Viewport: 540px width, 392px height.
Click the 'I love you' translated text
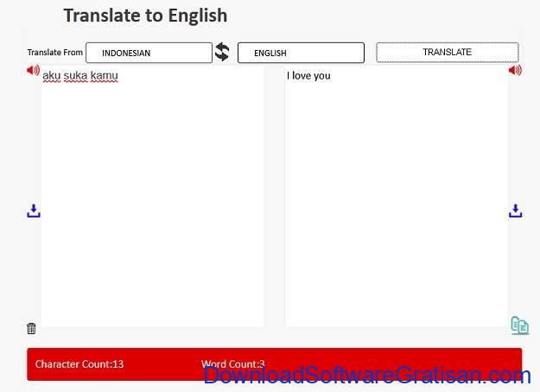coord(308,75)
